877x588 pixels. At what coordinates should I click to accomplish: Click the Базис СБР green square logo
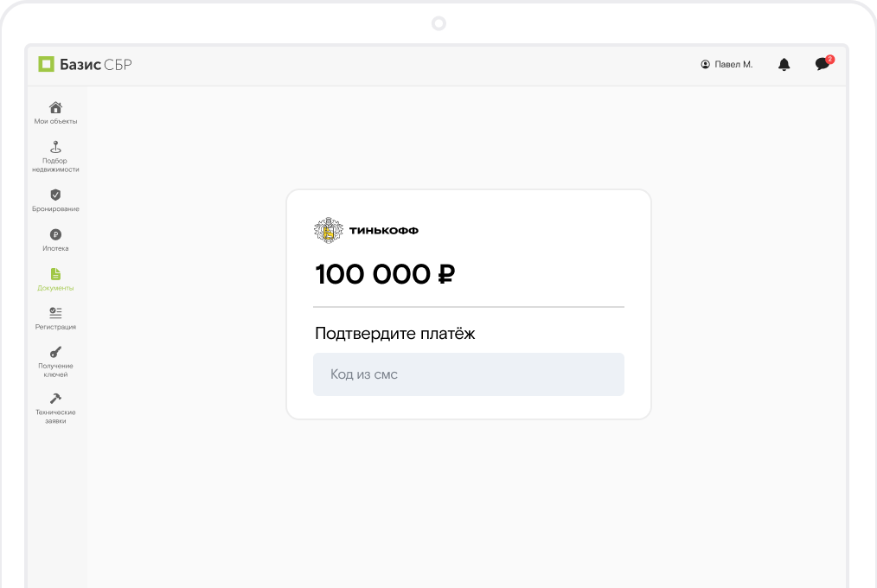46,64
